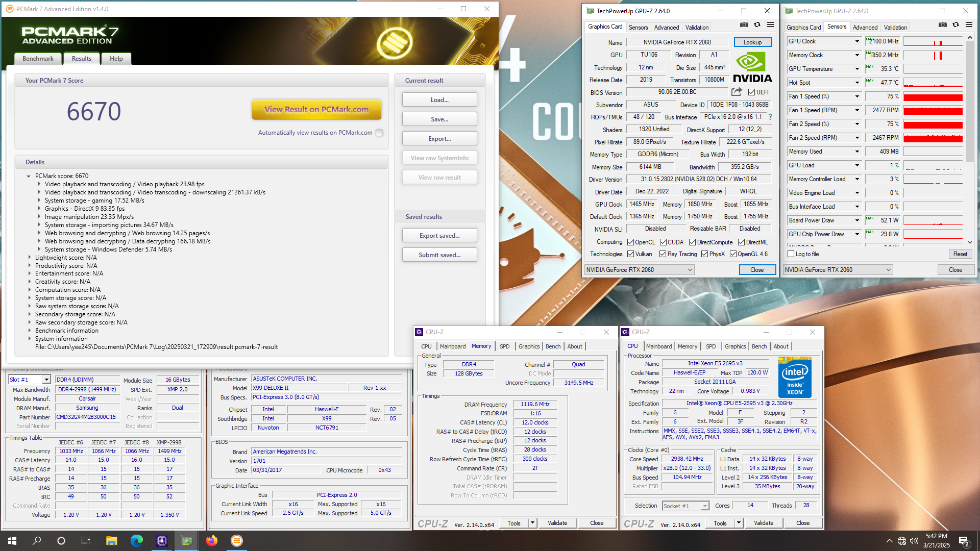Open the Windows Start menu

(12, 541)
